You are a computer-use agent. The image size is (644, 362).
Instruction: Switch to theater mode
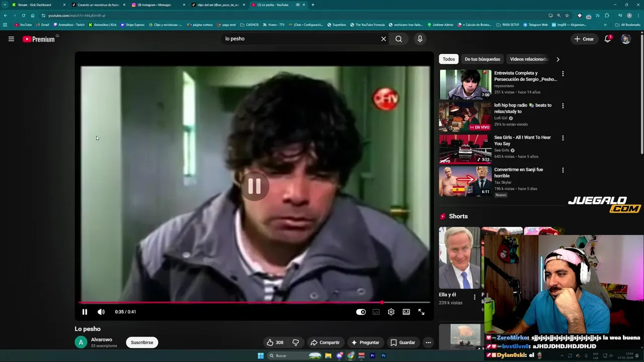coord(406,312)
